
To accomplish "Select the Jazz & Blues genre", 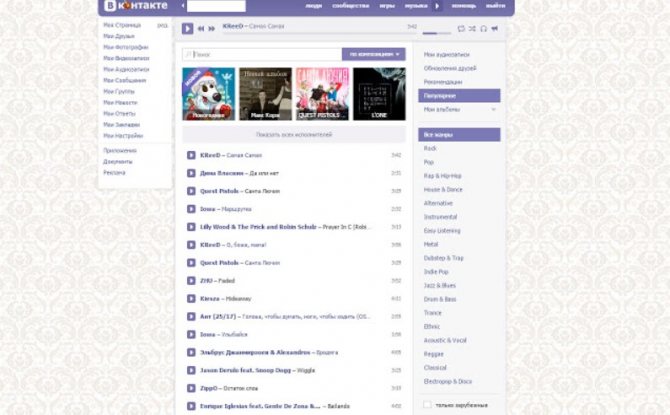I will [x=440, y=285].
